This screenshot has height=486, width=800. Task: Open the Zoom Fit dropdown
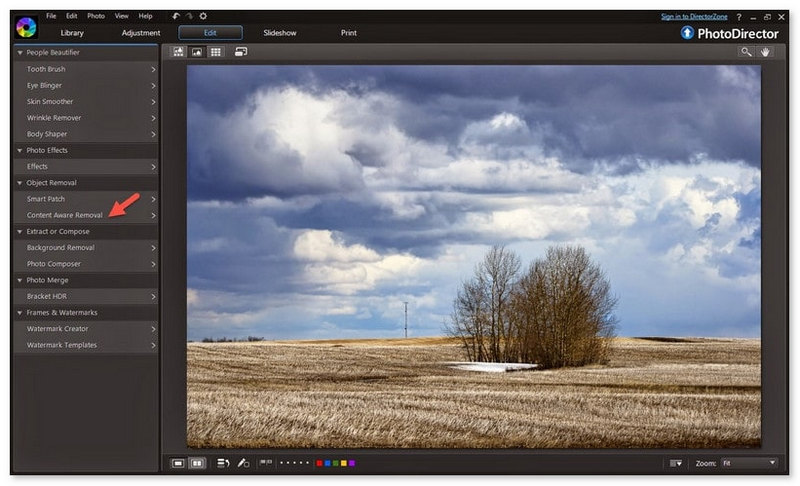pos(749,463)
